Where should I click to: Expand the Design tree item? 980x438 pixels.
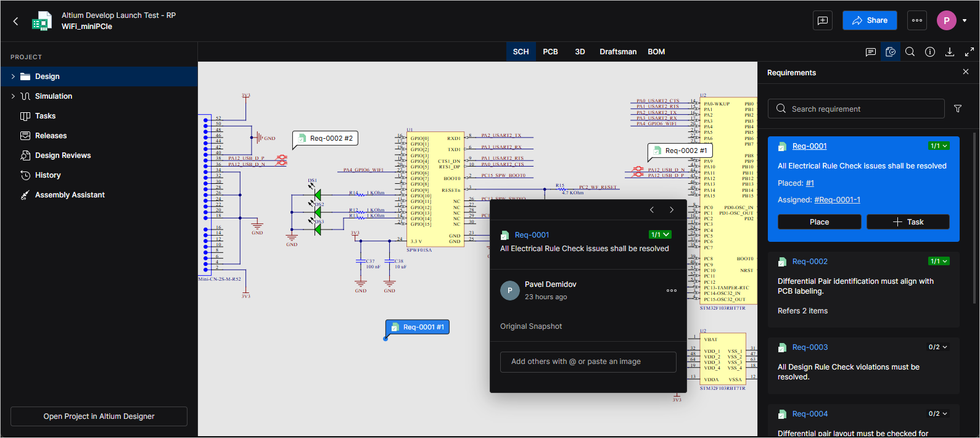tap(13, 76)
